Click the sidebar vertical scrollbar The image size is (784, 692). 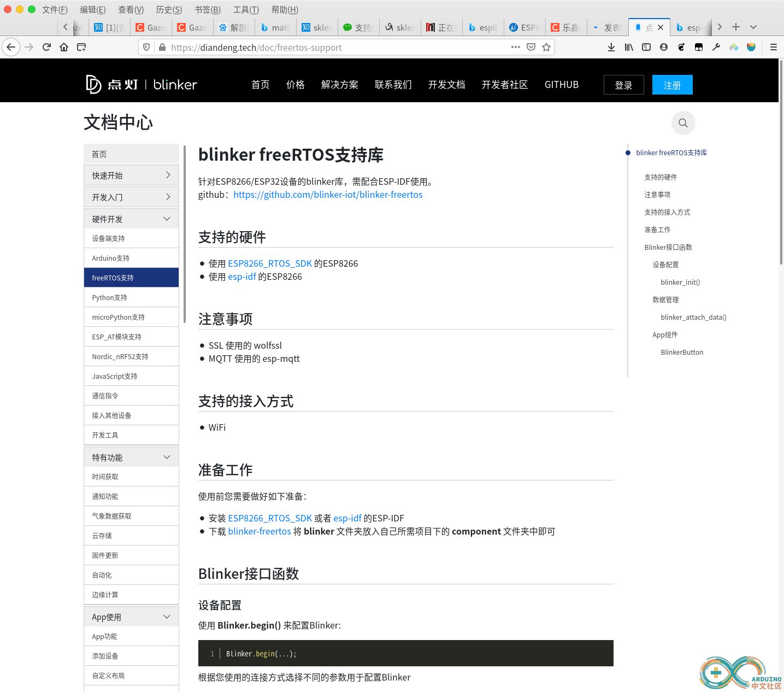click(185, 234)
